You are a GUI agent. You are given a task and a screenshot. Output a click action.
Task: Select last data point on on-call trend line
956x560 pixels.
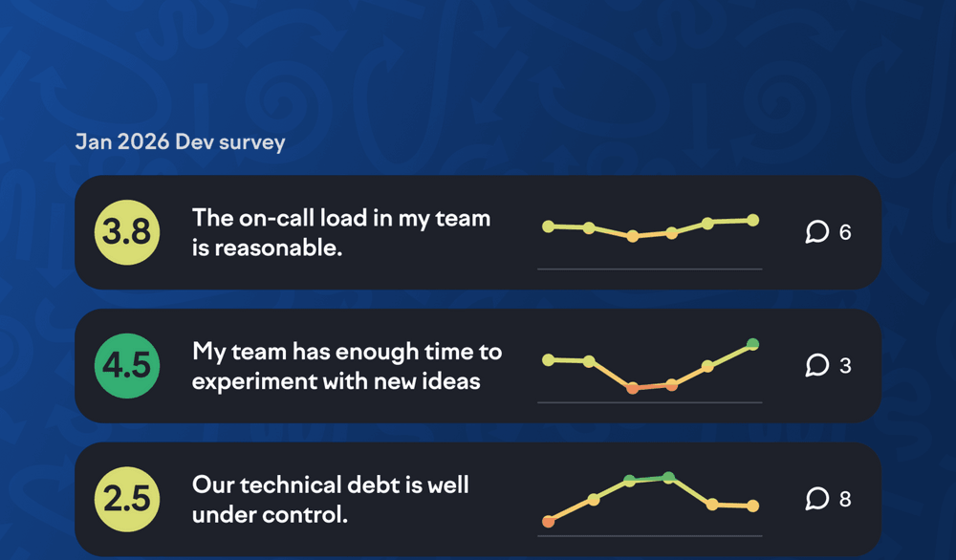752,220
